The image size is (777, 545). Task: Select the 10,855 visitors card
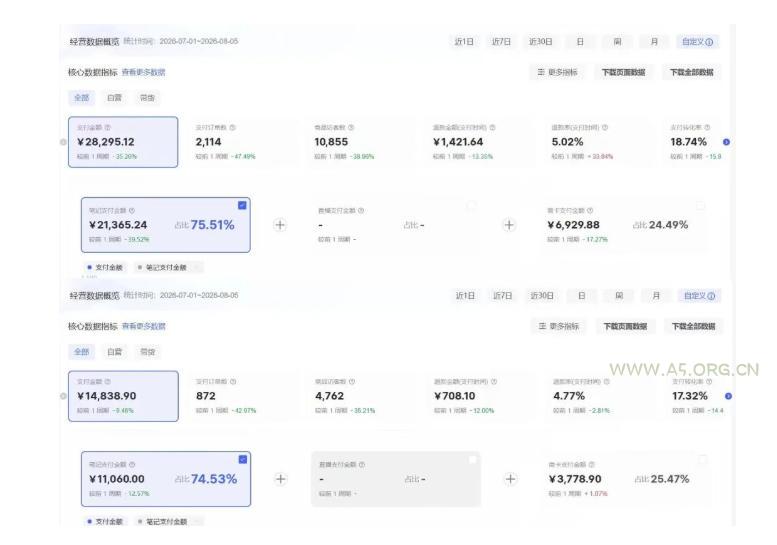click(363, 142)
